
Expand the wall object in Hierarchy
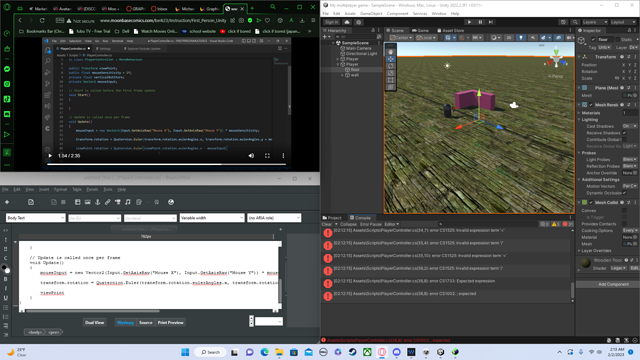342,75
